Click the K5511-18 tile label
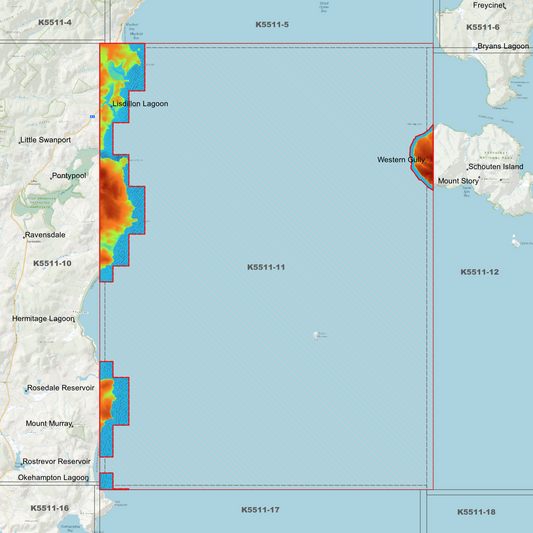 [476, 512]
